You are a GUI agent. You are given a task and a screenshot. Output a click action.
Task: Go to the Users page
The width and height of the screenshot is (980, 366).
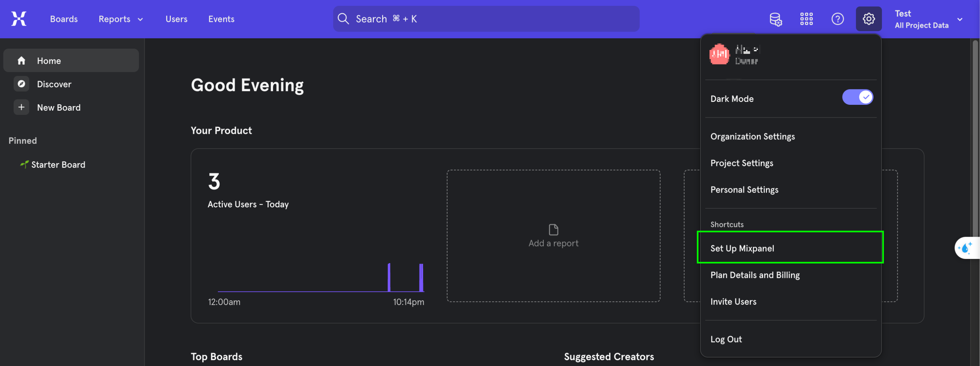(x=176, y=19)
